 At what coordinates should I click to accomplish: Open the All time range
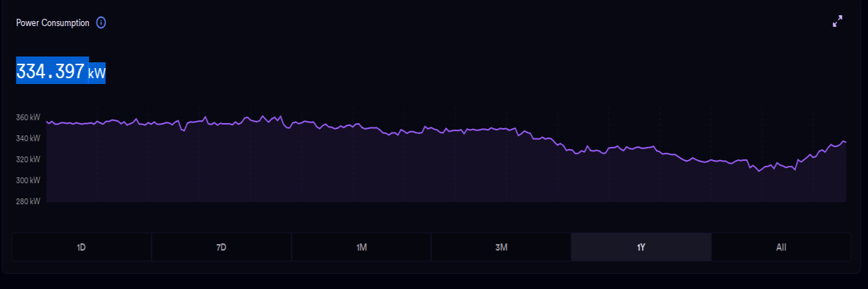point(781,247)
